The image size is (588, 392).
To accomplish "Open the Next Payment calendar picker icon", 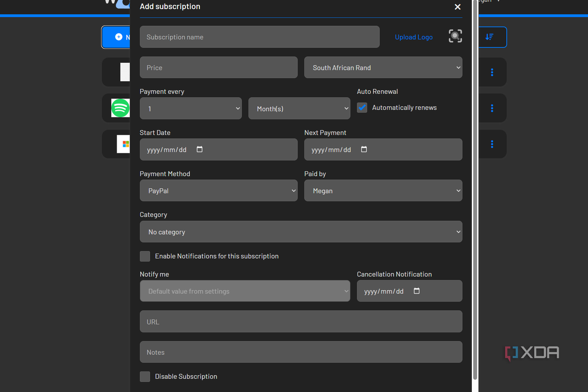I will (x=364, y=149).
